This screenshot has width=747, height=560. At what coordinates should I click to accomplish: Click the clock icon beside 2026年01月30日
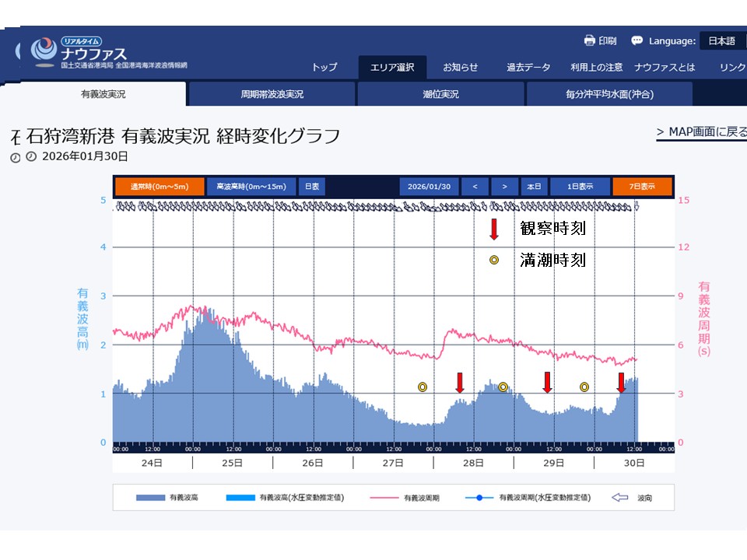31,156
